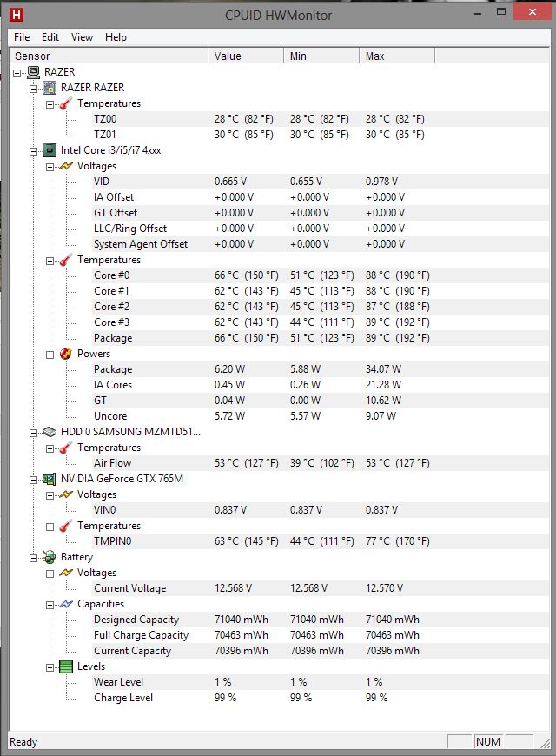This screenshot has height=756, width=556.
Task: Click the Intel Core processor chip icon
Action: point(50,150)
